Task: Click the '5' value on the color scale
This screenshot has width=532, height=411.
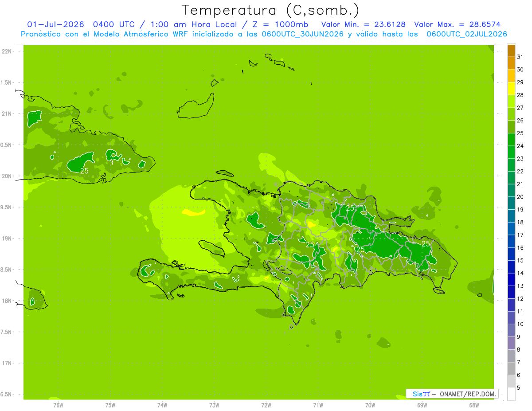Action: [518, 388]
